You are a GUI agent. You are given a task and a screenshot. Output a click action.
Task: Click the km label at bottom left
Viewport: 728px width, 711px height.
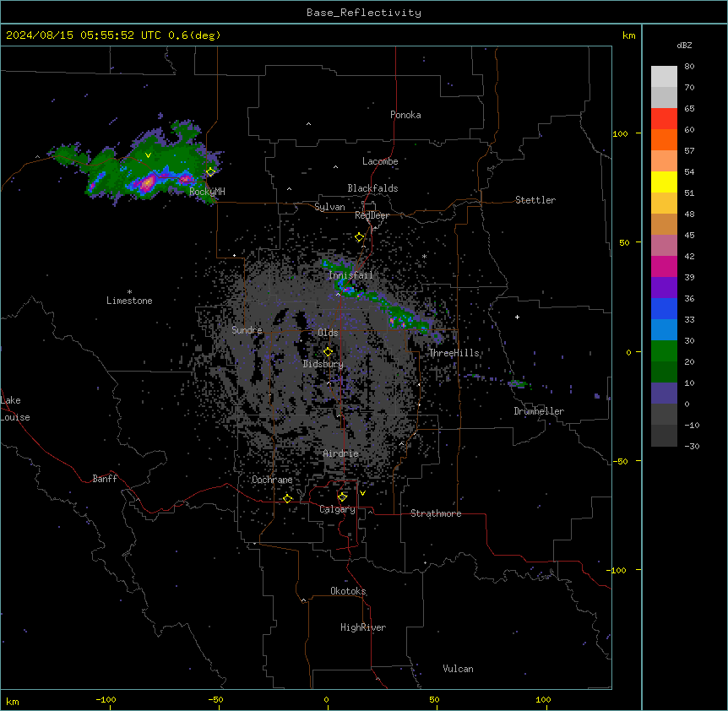(13, 701)
